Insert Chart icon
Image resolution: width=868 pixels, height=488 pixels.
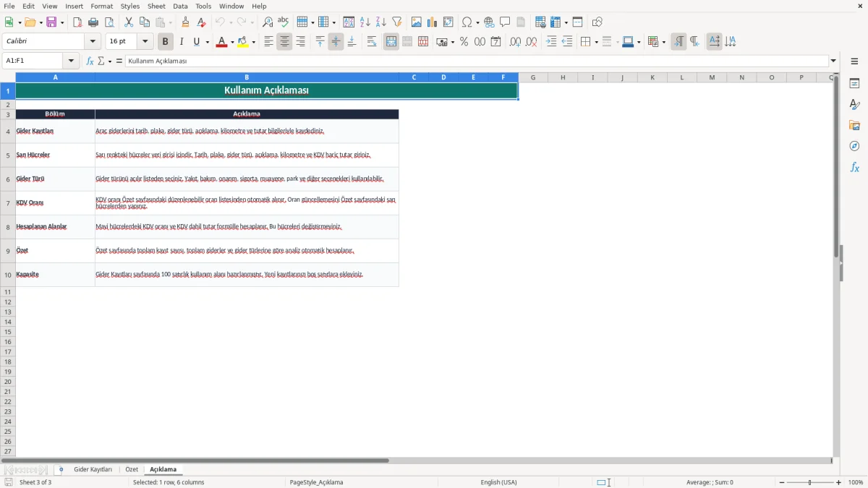(433, 22)
